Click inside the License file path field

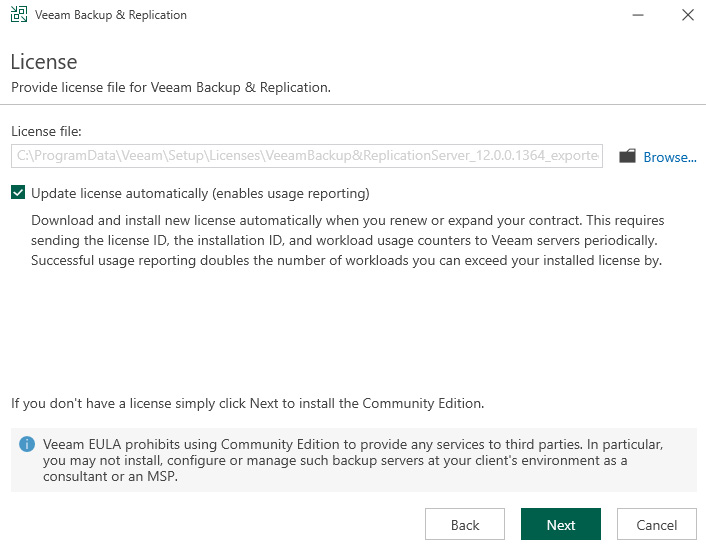[x=307, y=156]
